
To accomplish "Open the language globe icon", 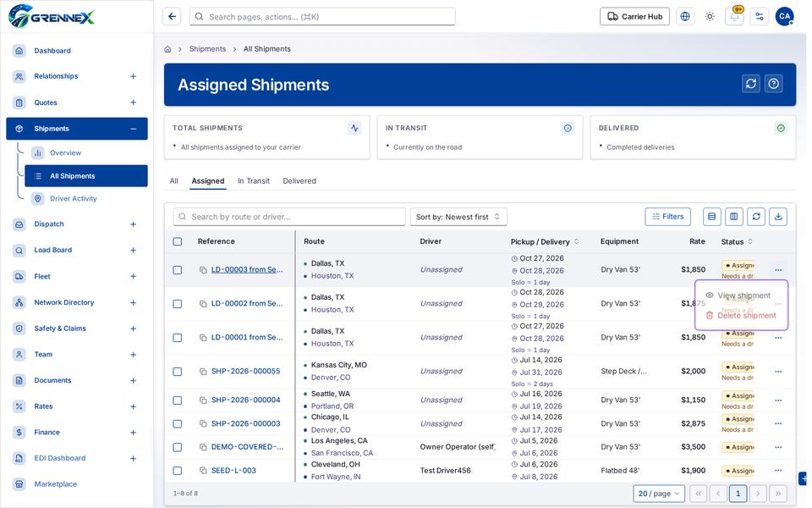I will (684, 17).
